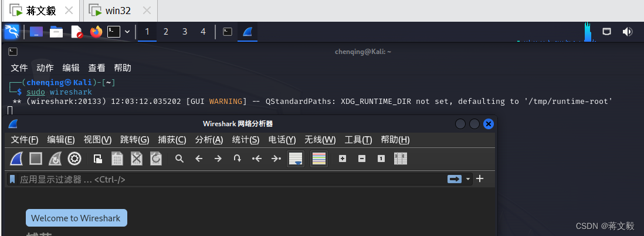
Task: Add a display filter button with plus
Action: point(480,179)
